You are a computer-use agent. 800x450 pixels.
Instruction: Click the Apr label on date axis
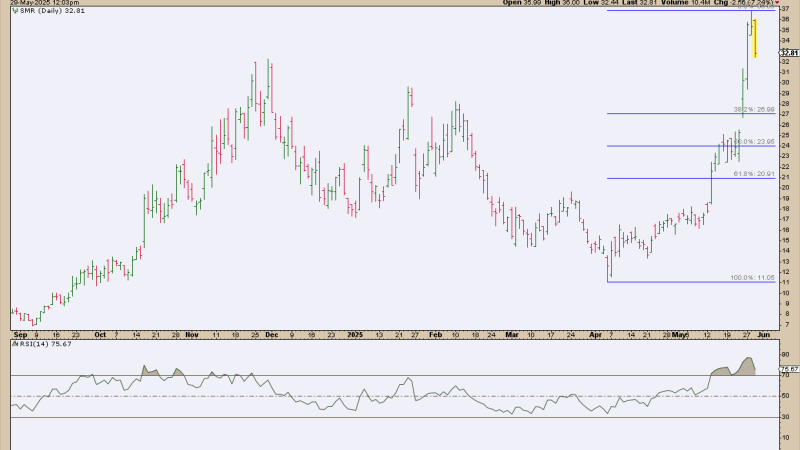[595, 335]
